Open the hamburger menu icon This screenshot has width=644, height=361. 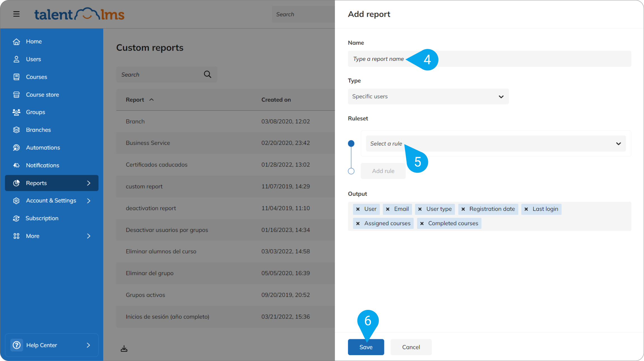[x=16, y=14]
